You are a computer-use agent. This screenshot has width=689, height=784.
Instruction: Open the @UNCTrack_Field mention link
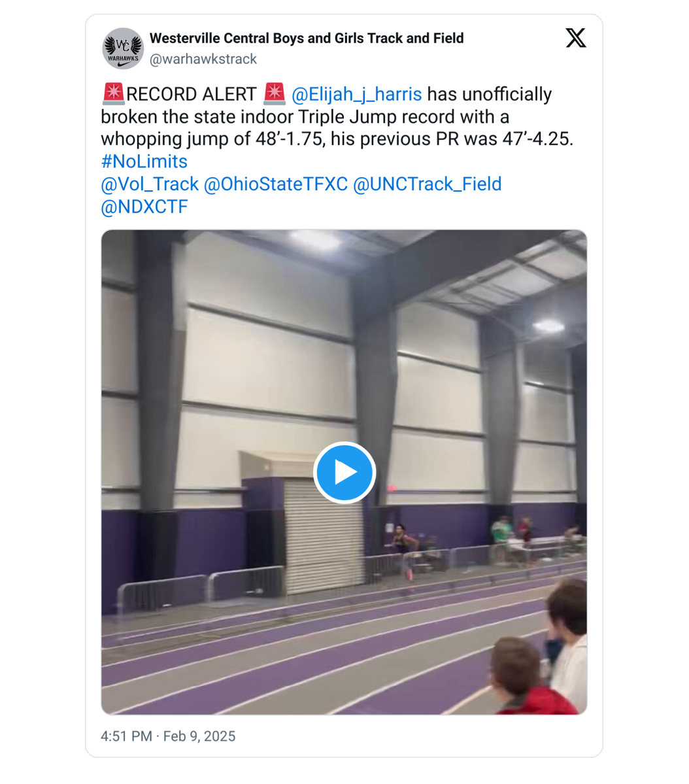427,184
